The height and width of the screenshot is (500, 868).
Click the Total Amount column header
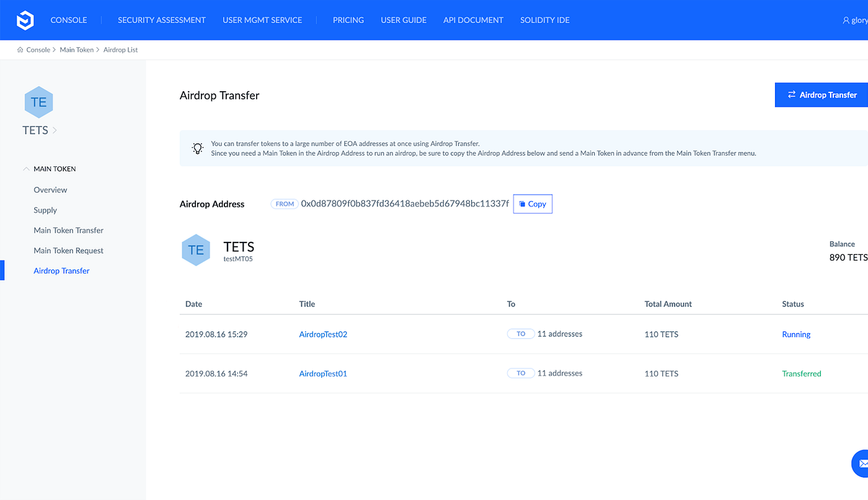tap(668, 304)
